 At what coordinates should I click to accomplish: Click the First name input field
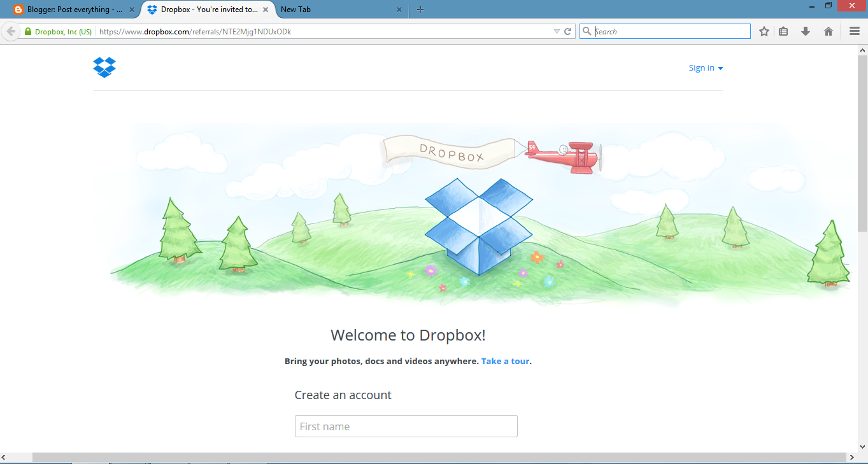(406, 426)
